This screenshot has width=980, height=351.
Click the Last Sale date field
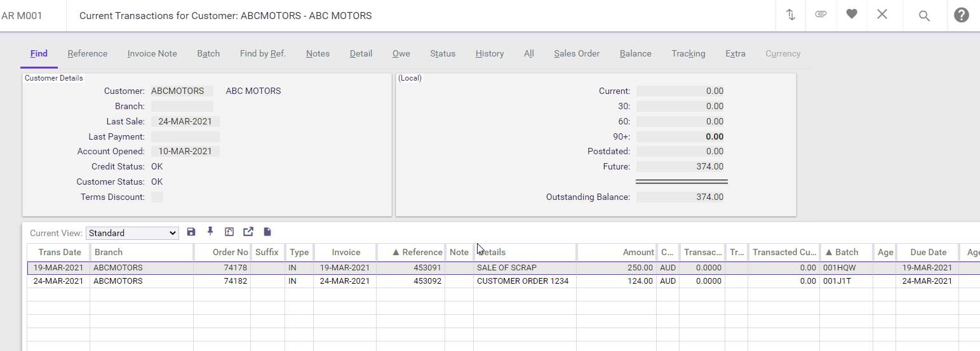[185, 121]
